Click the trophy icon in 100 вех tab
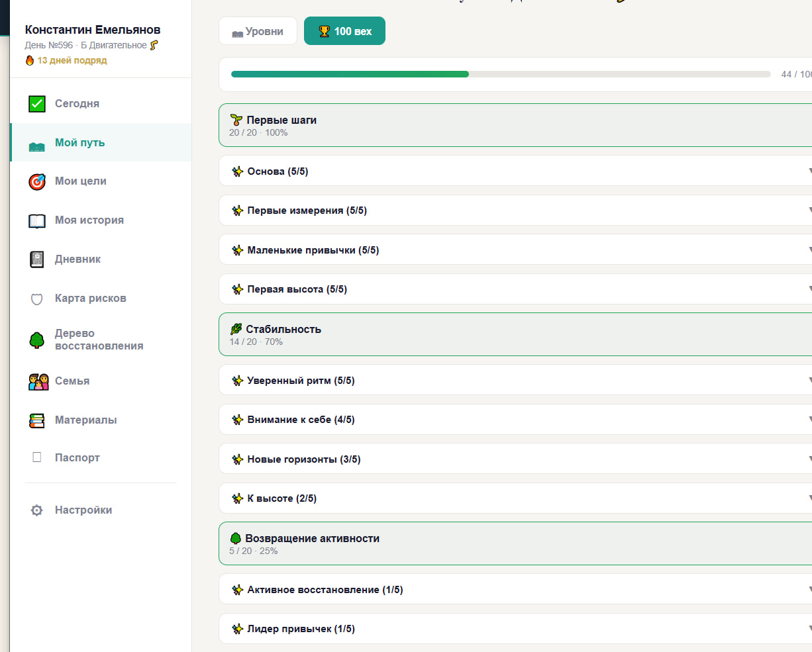 pyautogui.click(x=325, y=31)
